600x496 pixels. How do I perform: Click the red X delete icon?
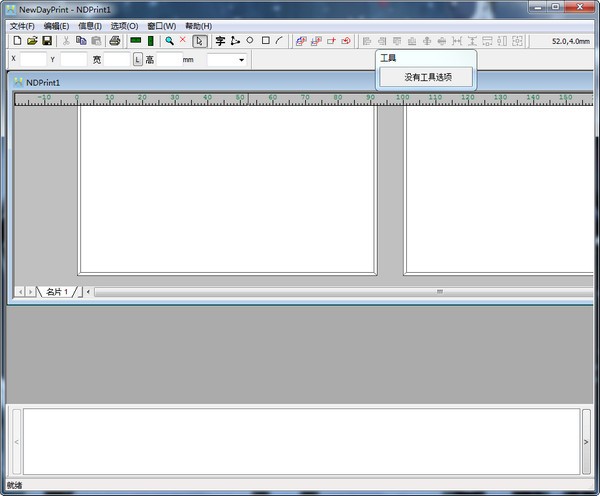(x=183, y=41)
